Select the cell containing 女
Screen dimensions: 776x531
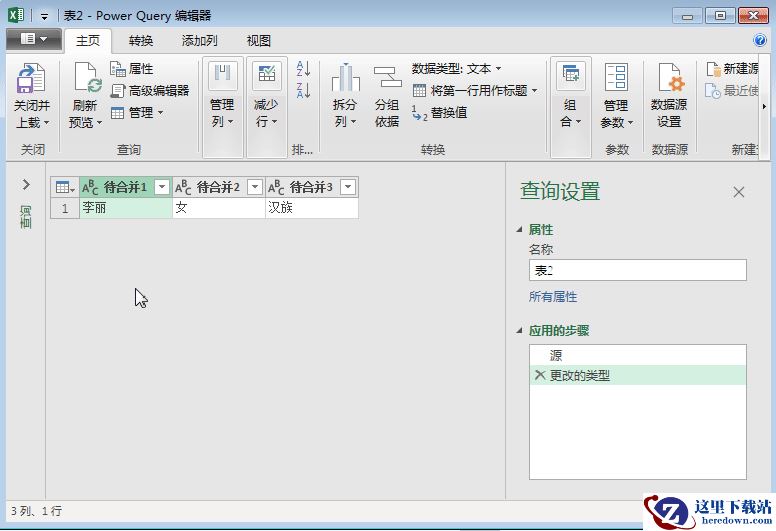pos(219,208)
